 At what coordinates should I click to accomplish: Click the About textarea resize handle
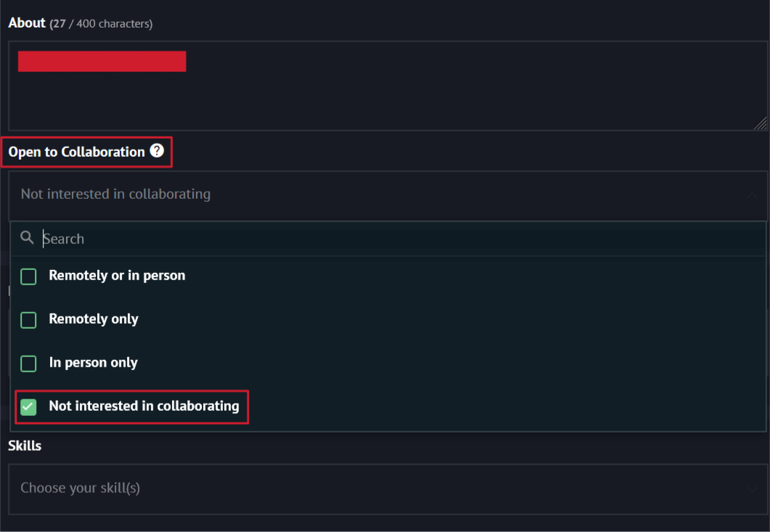pos(760,124)
